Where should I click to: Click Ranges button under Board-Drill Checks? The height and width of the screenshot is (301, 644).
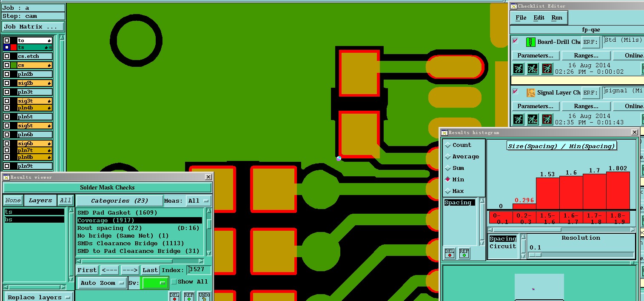pyautogui.click(x=586, y=55)
